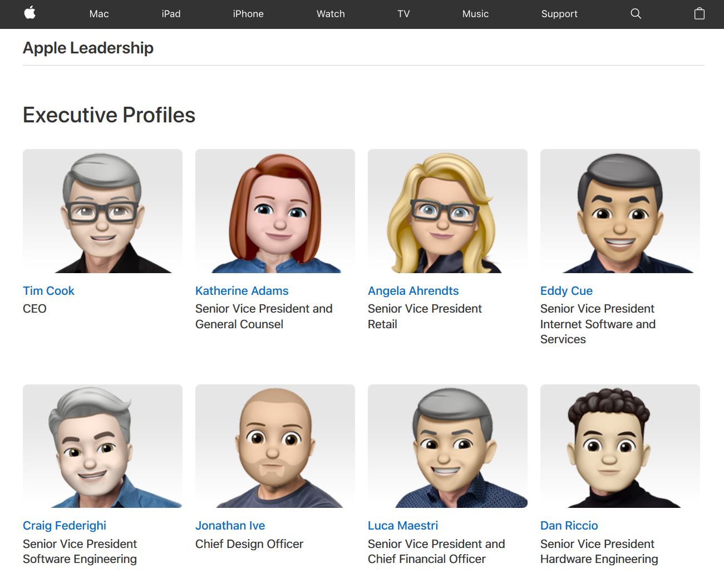The image size is (724, 588).
Task: Open the Craig Federighi profile link
Action: 65,526
